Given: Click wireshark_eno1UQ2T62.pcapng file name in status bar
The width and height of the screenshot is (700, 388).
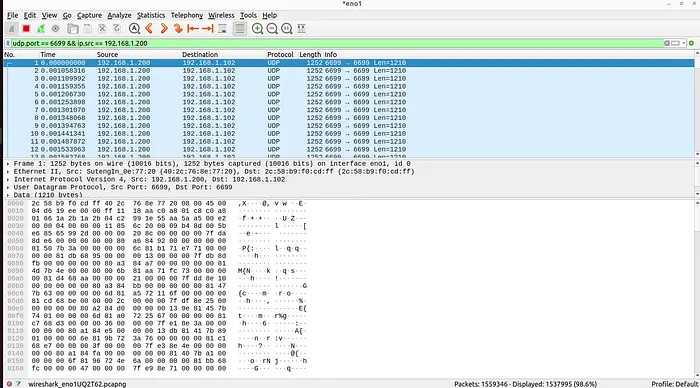Looking at the screenshot, I should [77, 384].
